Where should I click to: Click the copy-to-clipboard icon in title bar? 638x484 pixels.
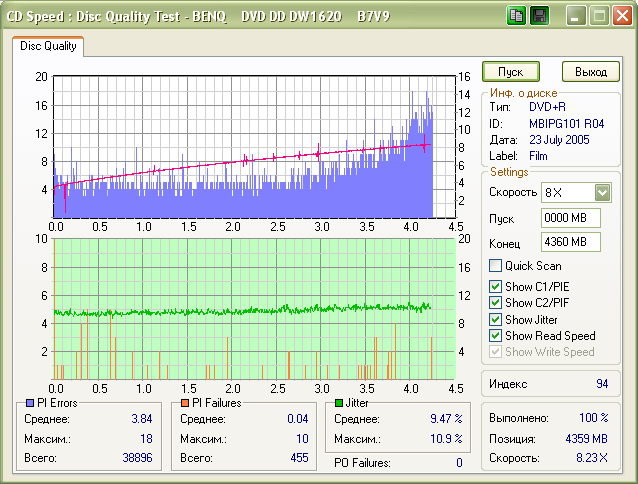click(517, 16)
